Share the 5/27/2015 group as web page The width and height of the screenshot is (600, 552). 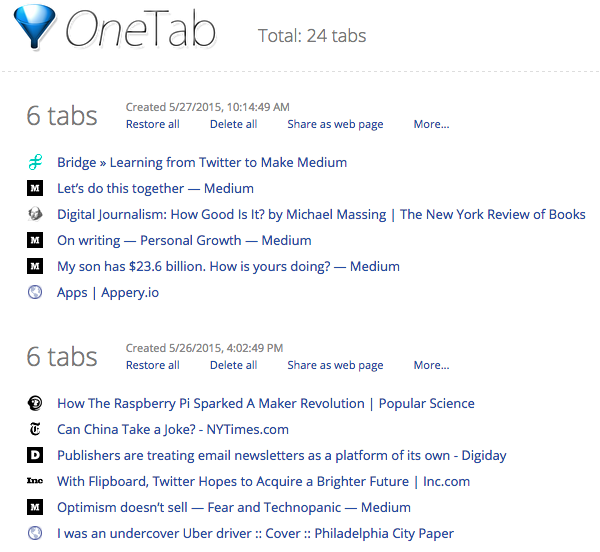tap(335, 125)
